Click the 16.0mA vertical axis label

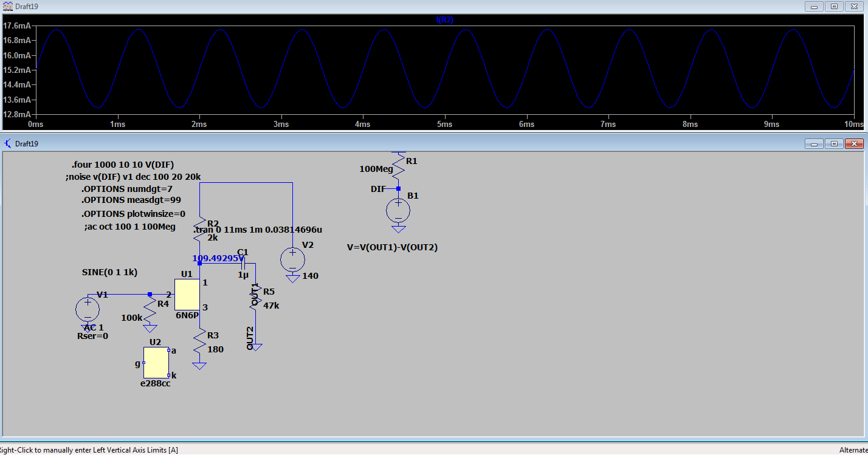[x=16, y=55]
